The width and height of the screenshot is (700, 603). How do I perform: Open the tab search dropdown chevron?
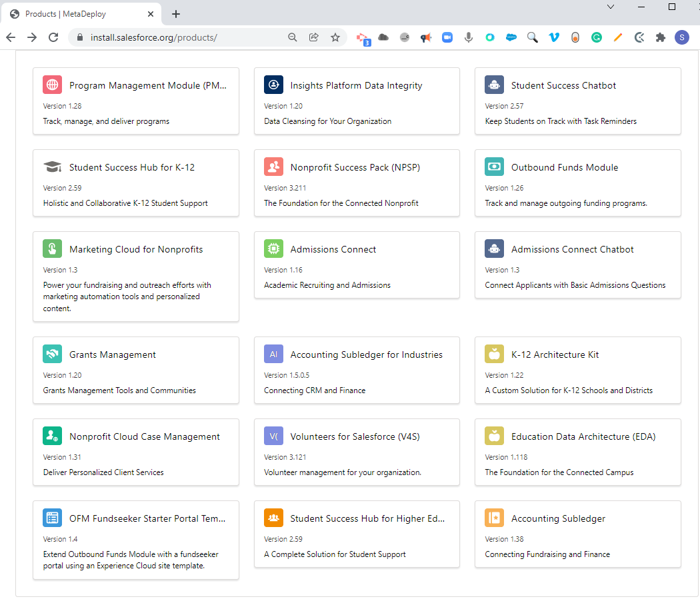(611, 7)
